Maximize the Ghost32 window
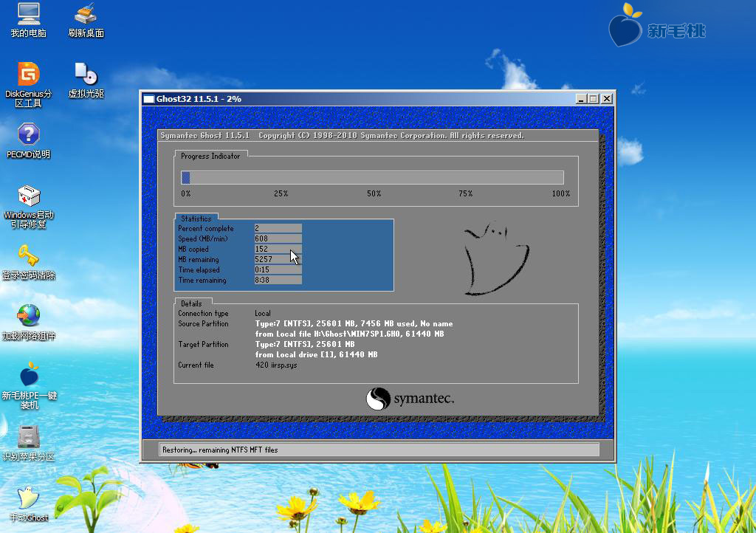Image resolution: width=756 pixels, height=533 pixels. pos(593,99)
